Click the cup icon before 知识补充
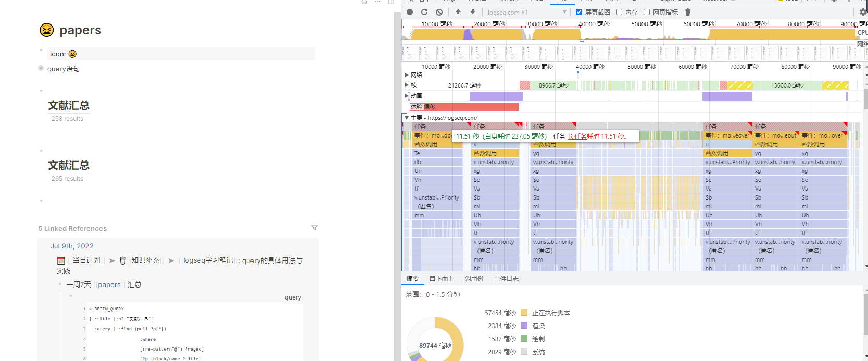Image resolution: width=868 pixels, height=361 pixels. tap(123, 260)
